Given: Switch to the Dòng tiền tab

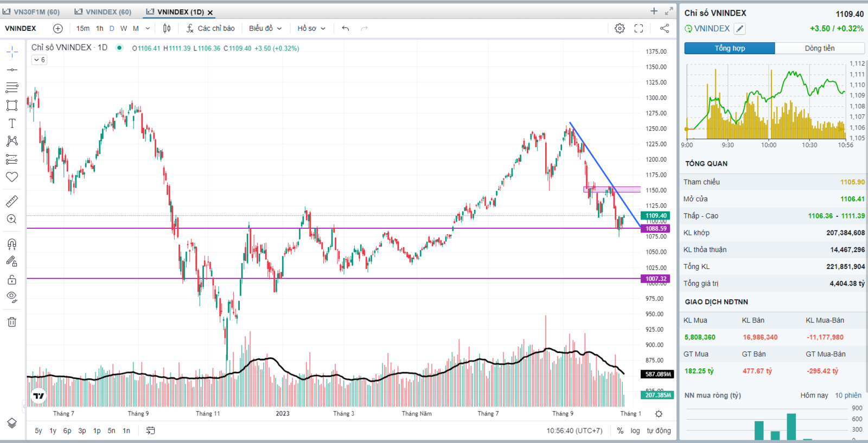Looking at the screenshot, I should tap(819, 48).
